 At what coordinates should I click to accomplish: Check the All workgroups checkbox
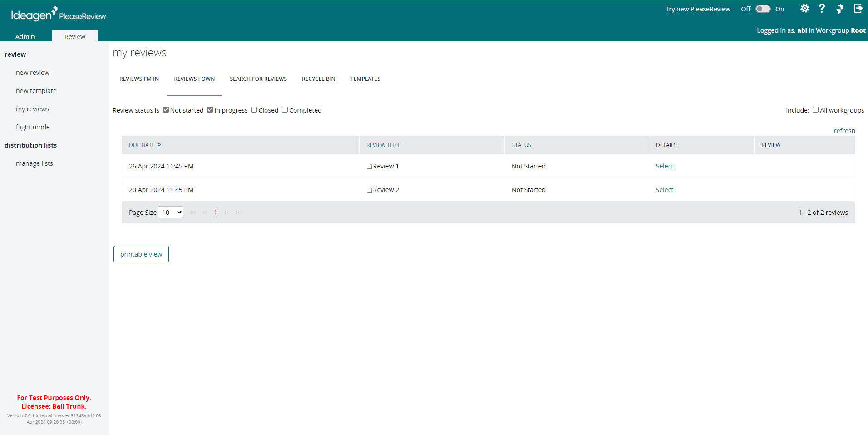tap(815, 110)
